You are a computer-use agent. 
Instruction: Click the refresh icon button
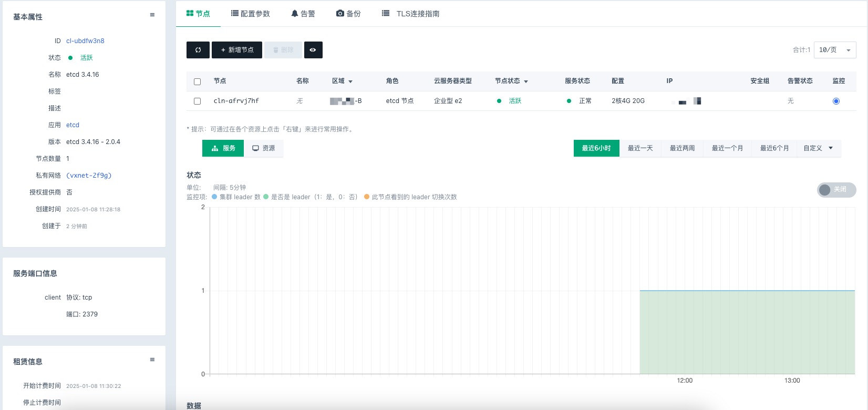[198, 50]
